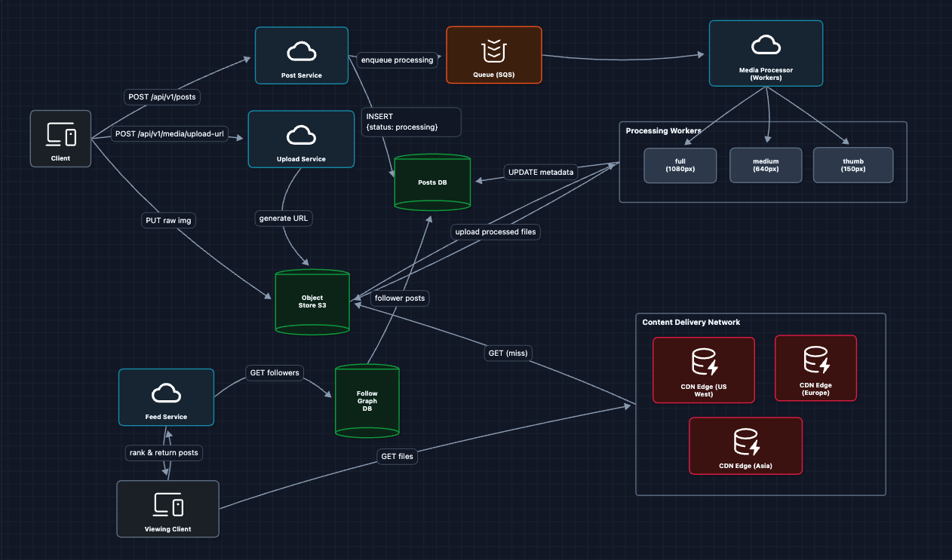
Task: Click the 'Content Delivery Network' group title
Action: [691, 322]
